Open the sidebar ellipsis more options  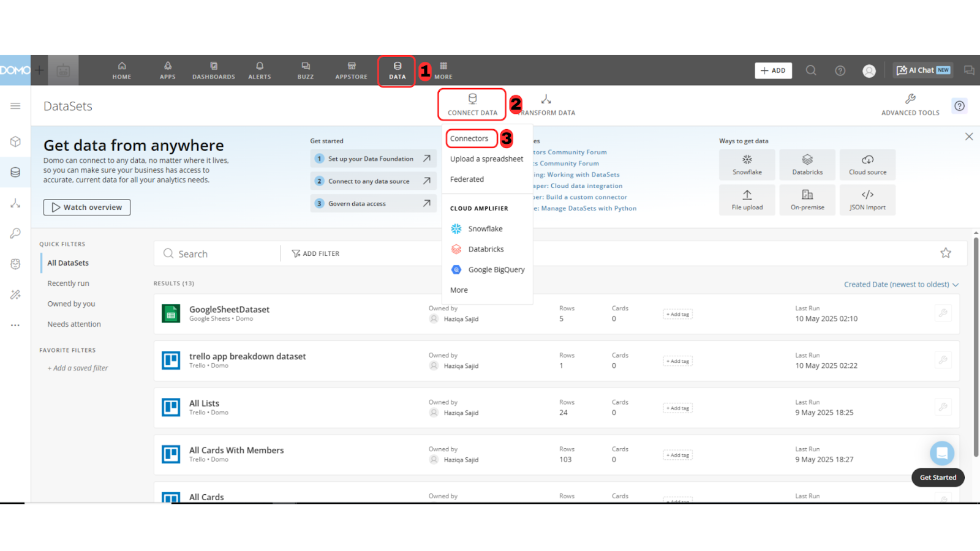click(15, 325)
